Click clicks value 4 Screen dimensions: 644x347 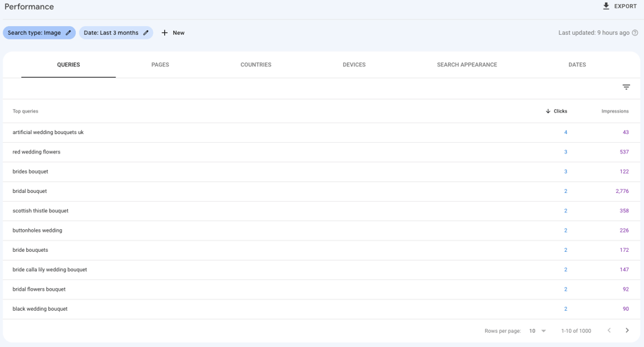pyautogui.click(x=566, y=133)
